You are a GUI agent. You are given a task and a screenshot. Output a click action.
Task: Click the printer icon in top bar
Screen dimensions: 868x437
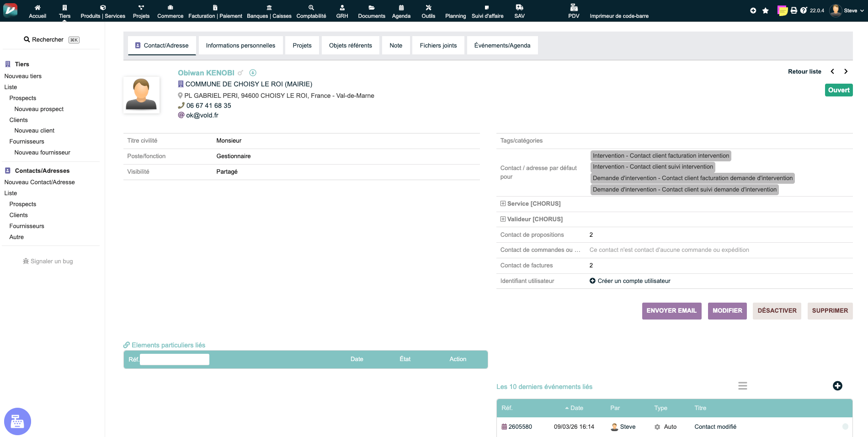(x=794, y=11)
